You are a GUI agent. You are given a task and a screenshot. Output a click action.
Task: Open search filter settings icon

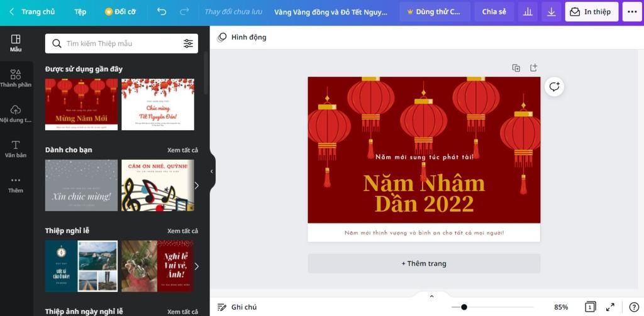pyautogui.click(x=188, y=43)
